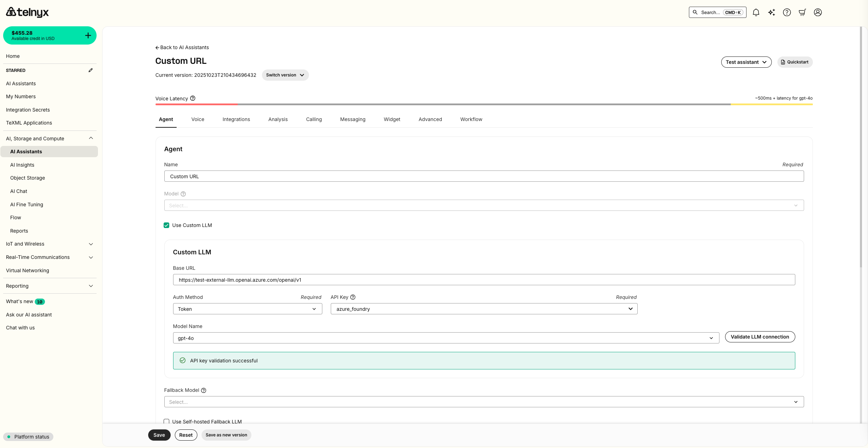
Task: Click the plus icon to add credit
Action: pos(88,35)
